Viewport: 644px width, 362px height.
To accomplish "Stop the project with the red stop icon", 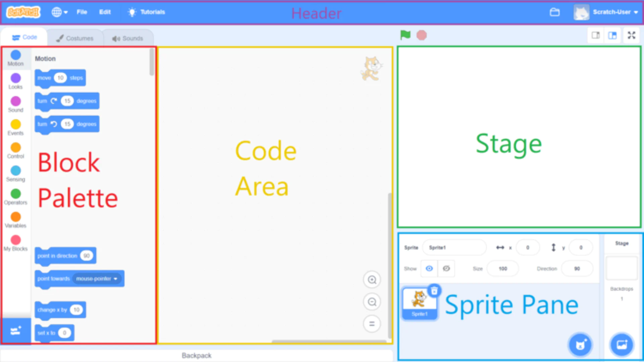I will (x=421, y=35).
